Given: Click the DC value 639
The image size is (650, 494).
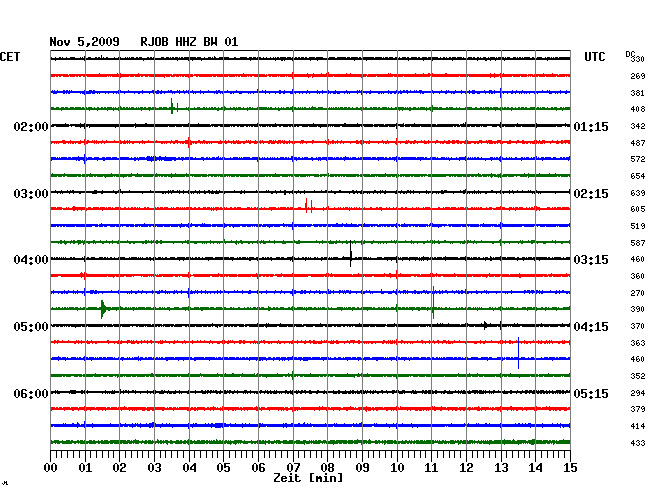Looking at the screenshot, I should (x=638, y=193).
